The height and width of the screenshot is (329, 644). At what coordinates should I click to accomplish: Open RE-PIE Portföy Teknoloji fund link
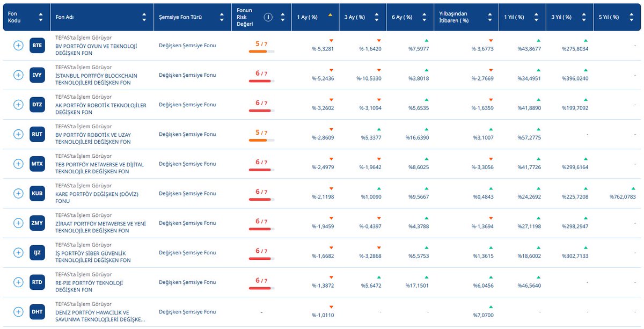coord(89,286)
